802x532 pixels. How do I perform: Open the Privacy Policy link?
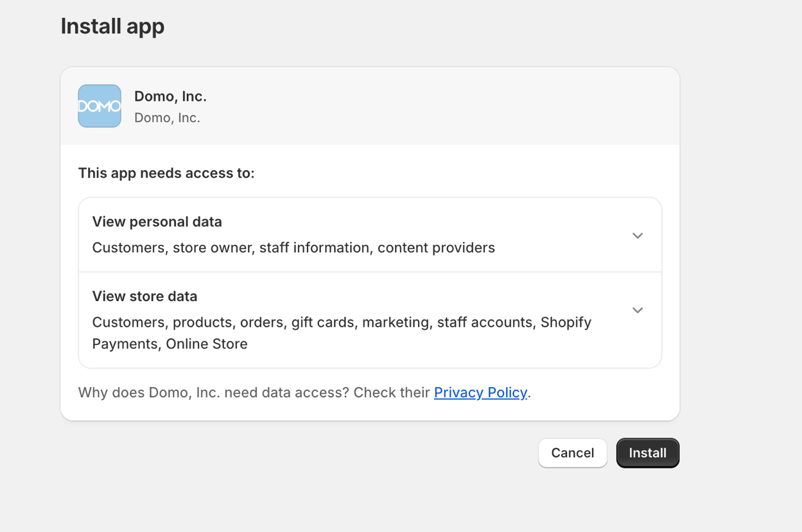click(x=480, y=392)
